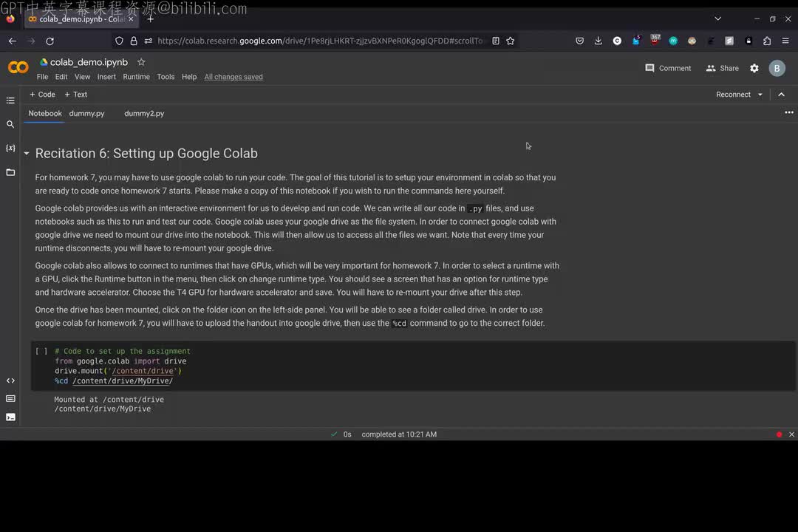This screenshot has width=798, height=532.
Task: Reload the page with refresh icon
Action: pyautogui.click(x=50, y=41)
